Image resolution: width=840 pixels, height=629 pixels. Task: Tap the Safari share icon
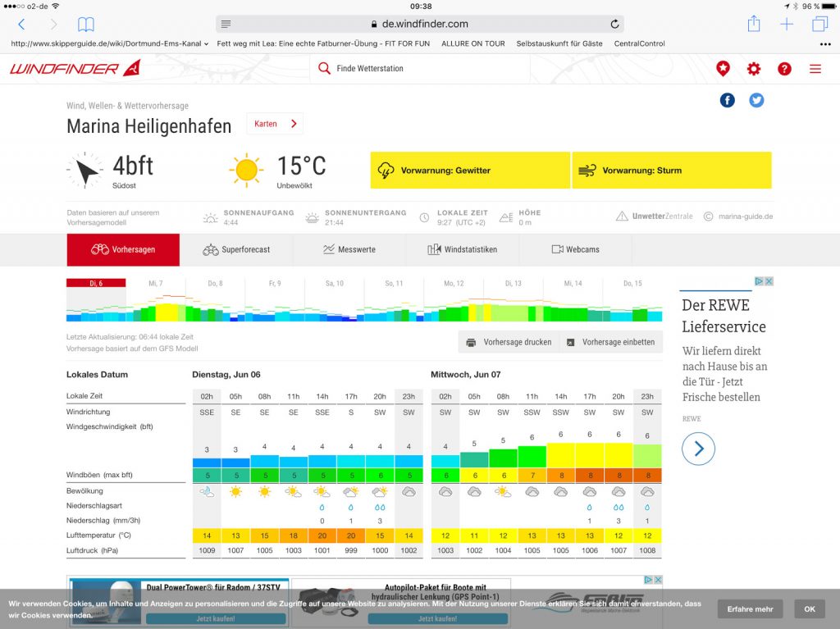[754, 24]
